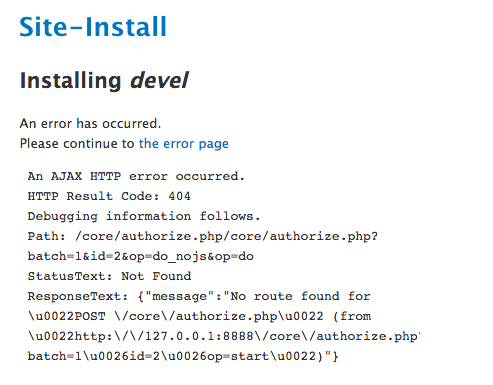
Task: Click "Debugging information follows." line
Action: (x=144, y=216)
